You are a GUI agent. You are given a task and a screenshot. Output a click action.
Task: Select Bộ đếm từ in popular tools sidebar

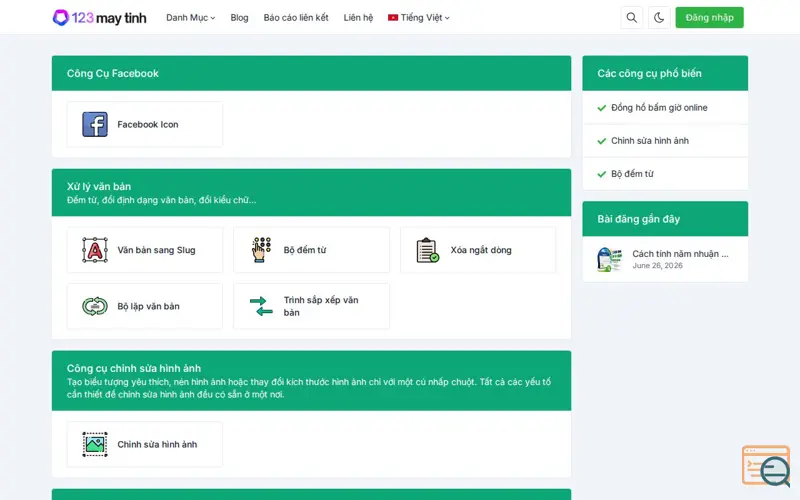click(x=632, y=174)
